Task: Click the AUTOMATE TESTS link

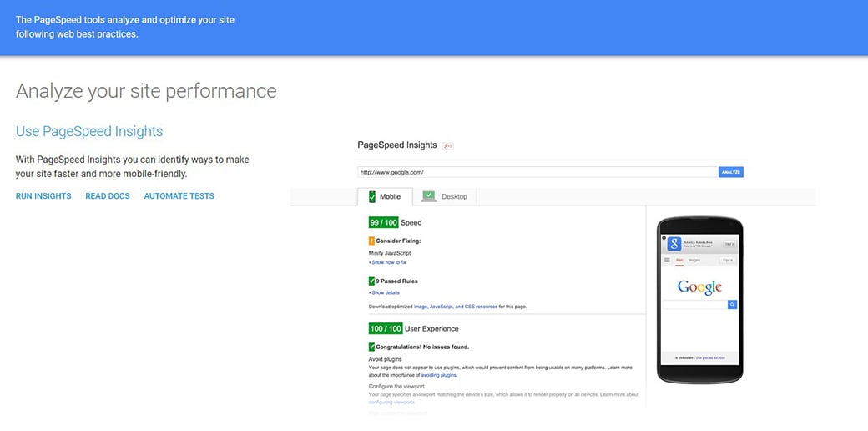Action: pyautogui.click(x=179, y=196)
